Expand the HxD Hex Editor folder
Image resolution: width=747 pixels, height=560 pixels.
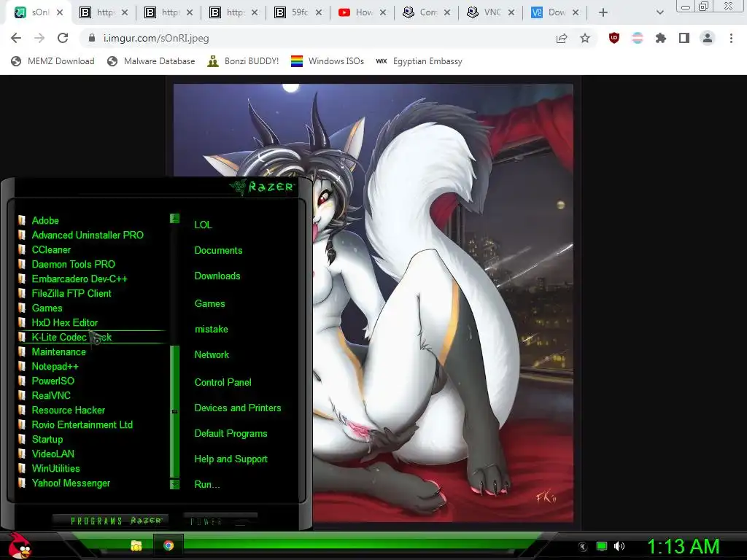(x=65, y=322)
